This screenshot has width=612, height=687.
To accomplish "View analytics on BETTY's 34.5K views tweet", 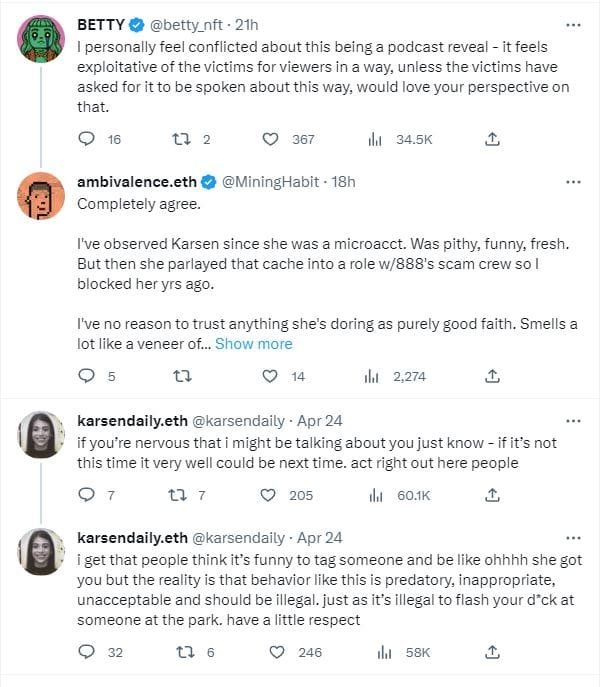I will coord(375,140).
